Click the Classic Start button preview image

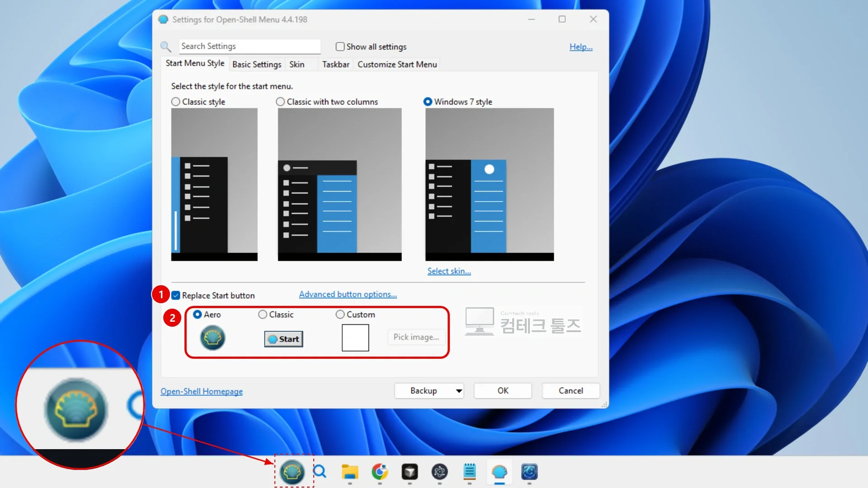(x=283, y=339)
